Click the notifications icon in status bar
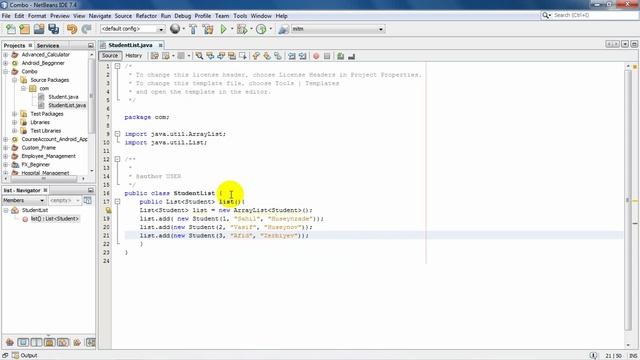640x360 pixels. coord(593,356)
